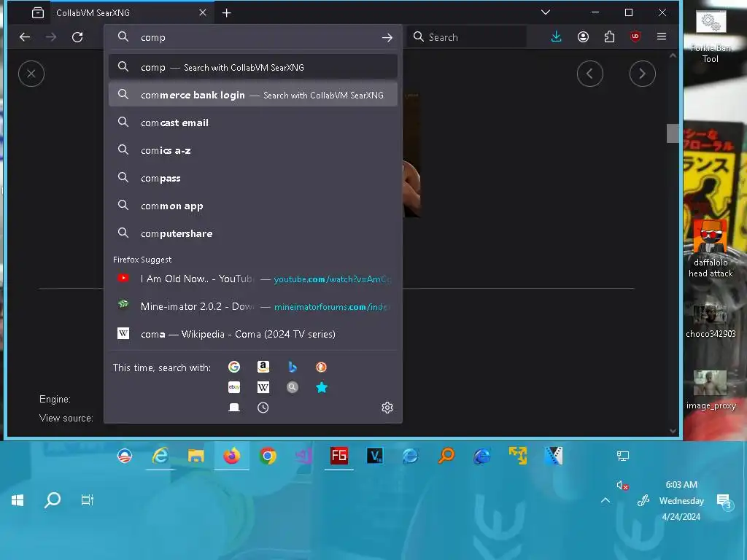Open search settings gear in dropdown
The height and width of the screenshot is (560, 747).
tap(387, 408)
